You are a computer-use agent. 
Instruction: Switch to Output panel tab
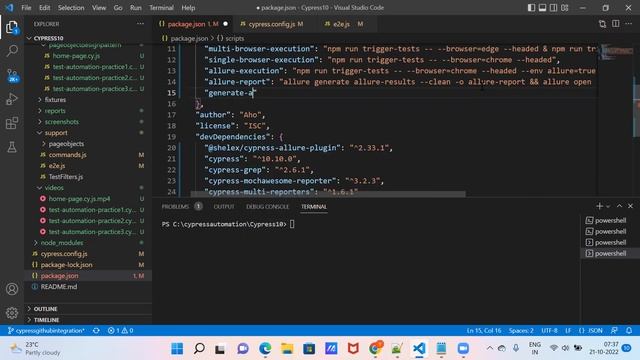[x=224, y=207]
